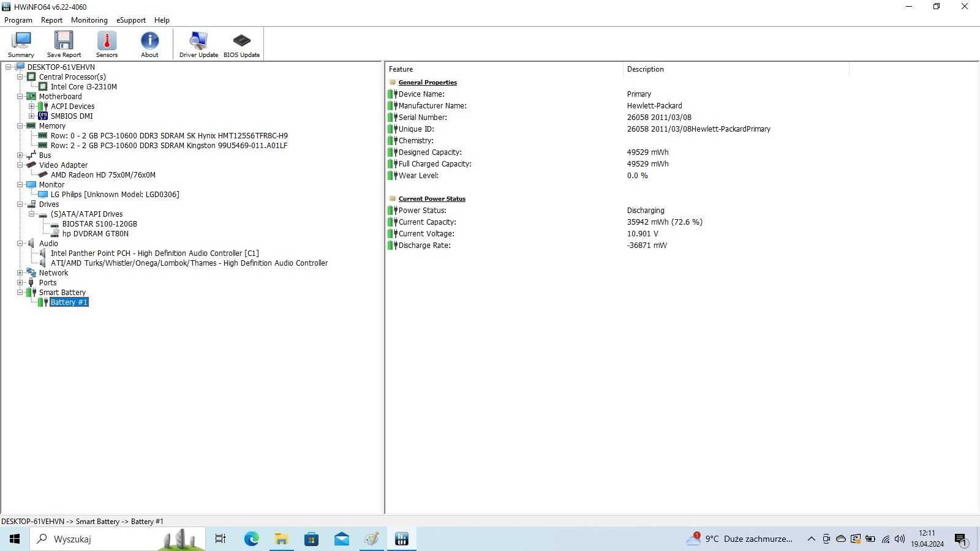Open the Help menu
Viewport: 980px width, 551px height.
(x=162, y=20)
